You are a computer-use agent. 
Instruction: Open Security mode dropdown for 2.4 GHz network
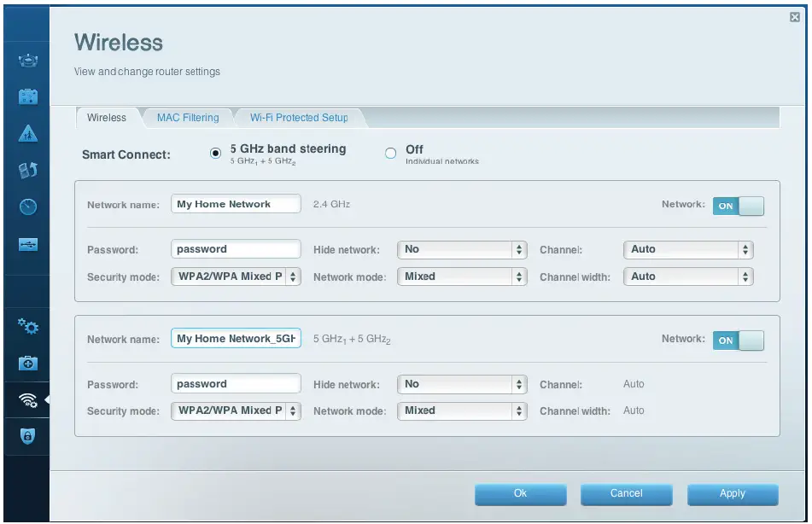pos(236,277)
